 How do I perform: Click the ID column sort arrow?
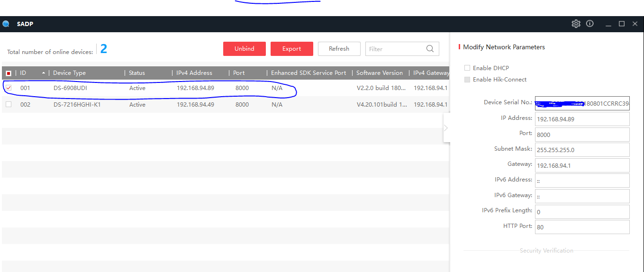click(44, 73)
